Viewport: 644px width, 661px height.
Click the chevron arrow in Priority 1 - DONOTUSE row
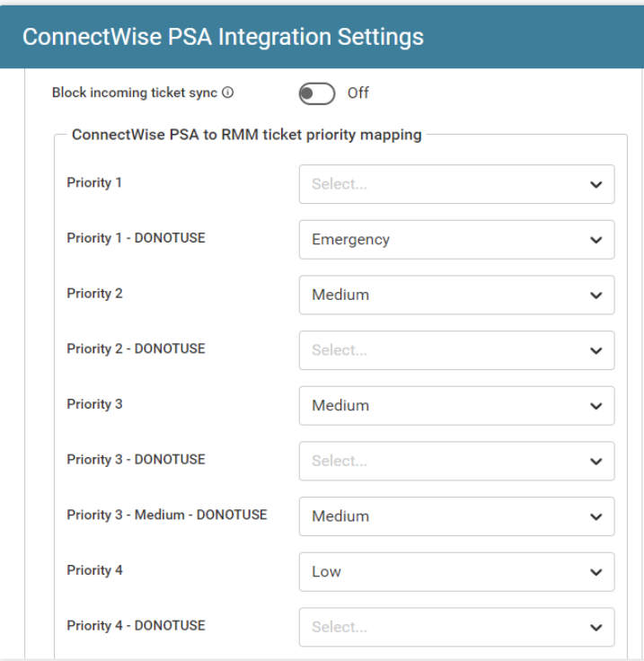coord(595,240)
